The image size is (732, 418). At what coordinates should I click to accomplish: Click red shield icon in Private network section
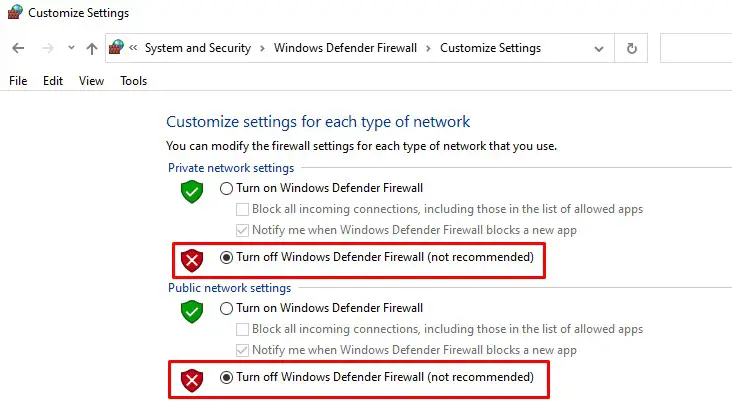coord(192,261)
